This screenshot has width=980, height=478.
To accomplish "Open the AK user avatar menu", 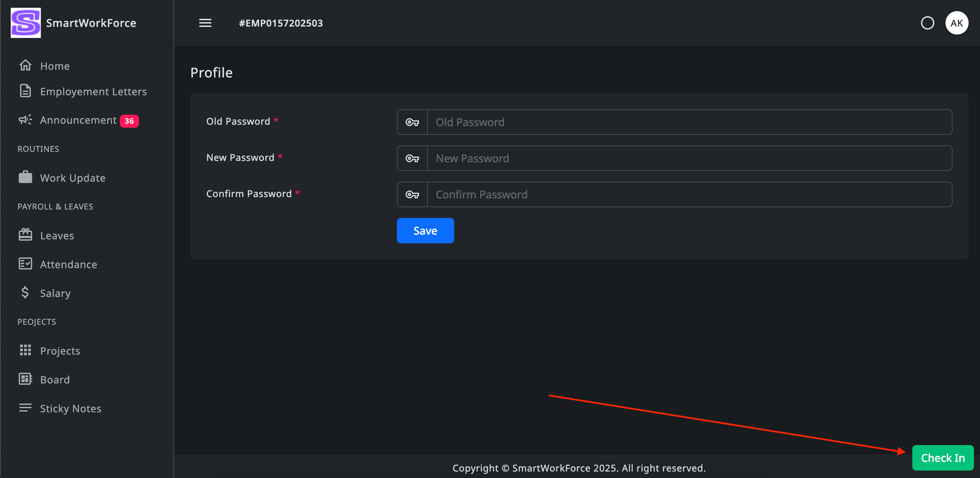I will click(956, 23).
